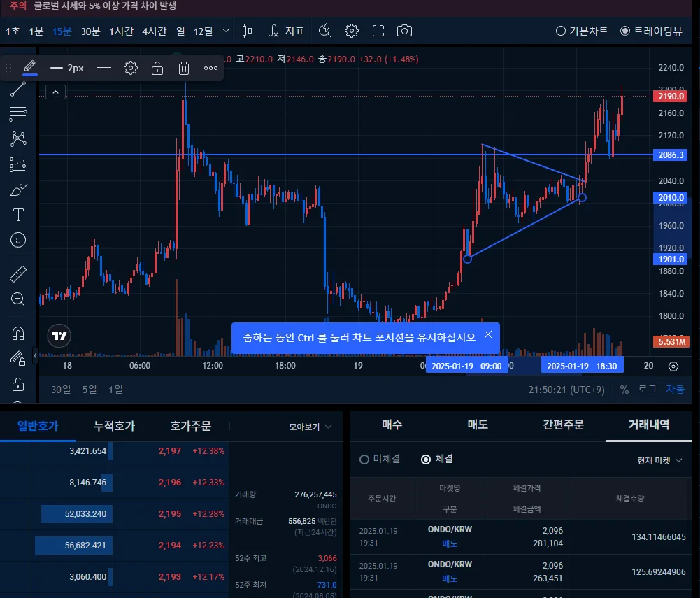The height and width of the screenshot is (598, 700).
Task: Set interval to 4시간
Action: pos(155,31)
